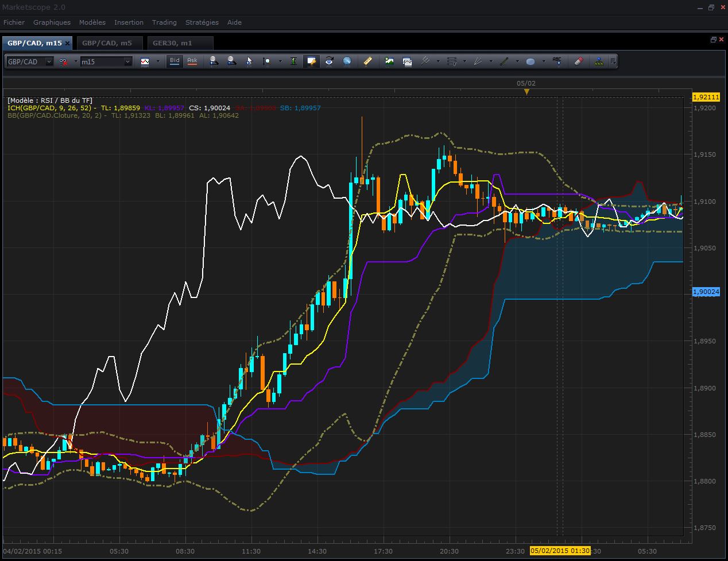Click the vertical zoom magnifier tool
The width and height of the screenshot is (728, 561).
266,61
